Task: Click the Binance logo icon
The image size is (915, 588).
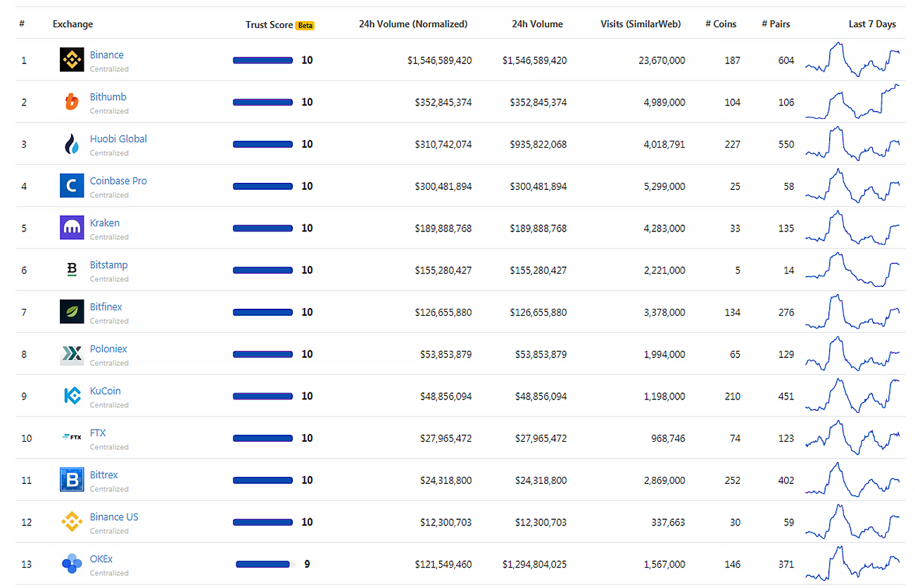Action: click(x=72, y=60)
